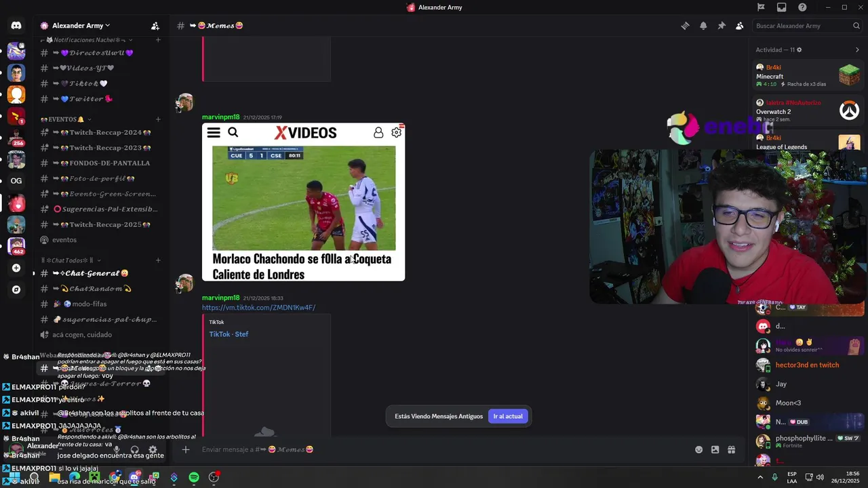The image size is (868, 488).
Task: Open the image sticker picker icon
Action: tap(715, 449)
